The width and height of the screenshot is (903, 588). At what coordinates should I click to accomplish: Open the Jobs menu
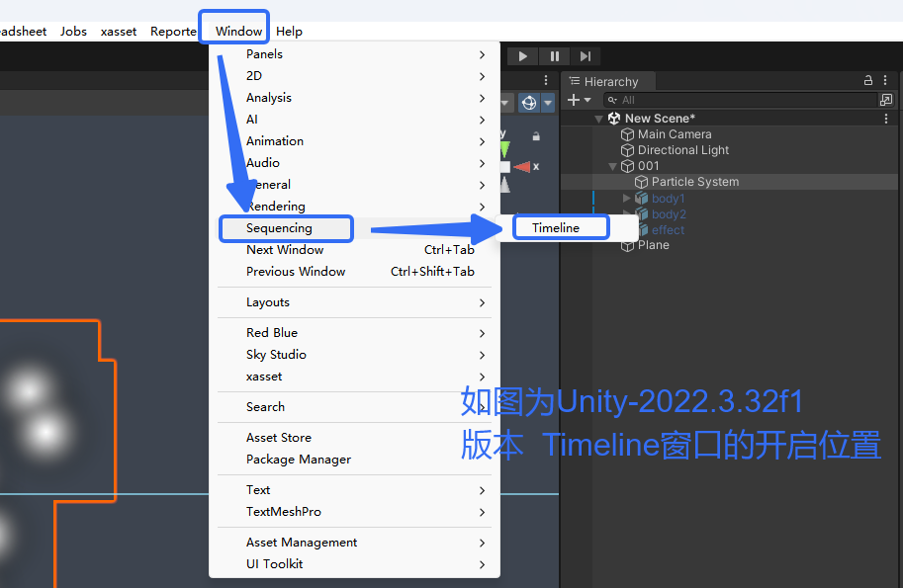coord(73,31)
